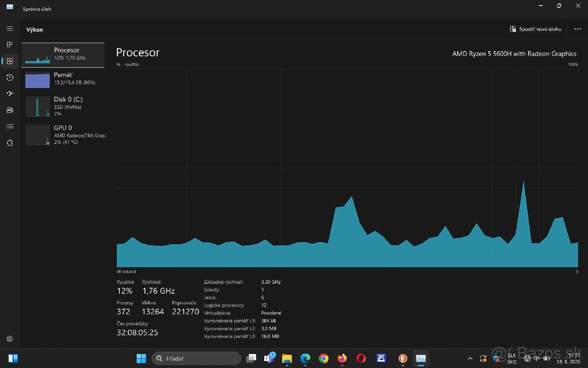Image resolution: width=588 pixels, height=368 pixels.
Task: Open the three-dots more options menu
Action: pyautogui.click(x=577, y=29)
